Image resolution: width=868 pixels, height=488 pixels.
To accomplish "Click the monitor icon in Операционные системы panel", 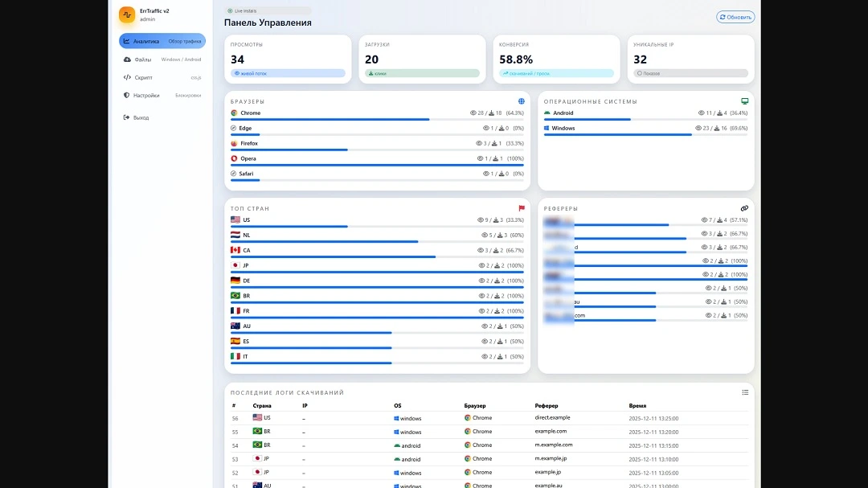I will coord(744,101).
